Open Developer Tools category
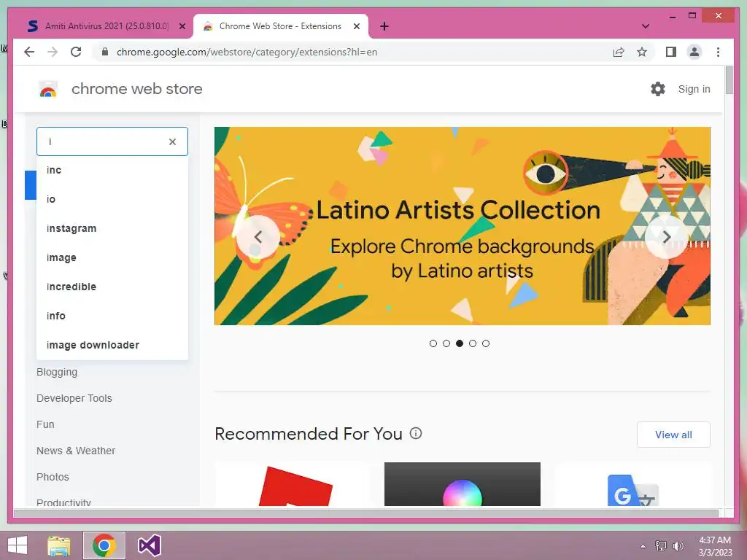Viewport: 747px width, 560px height. (74, 398)
